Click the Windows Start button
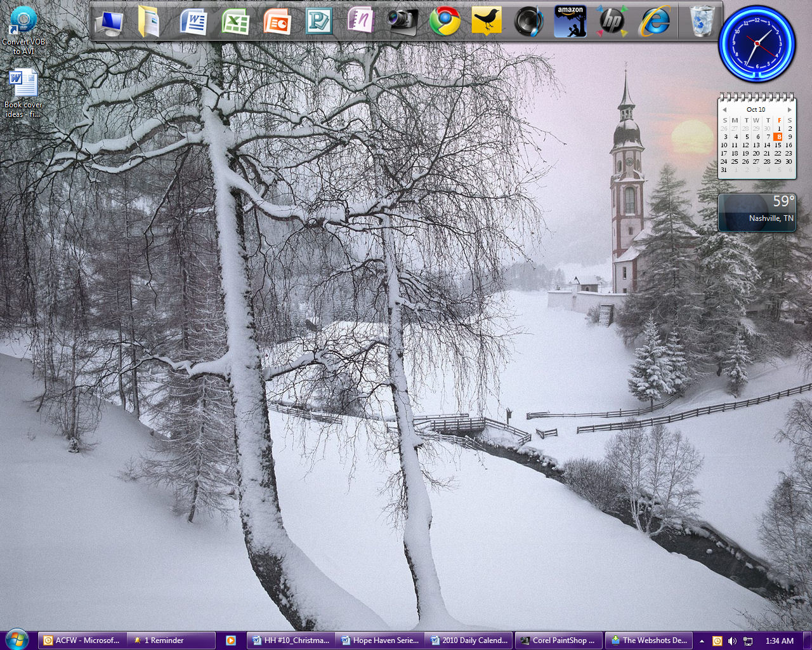Screen dimensions: 812x650 click(x=16, y=640)
